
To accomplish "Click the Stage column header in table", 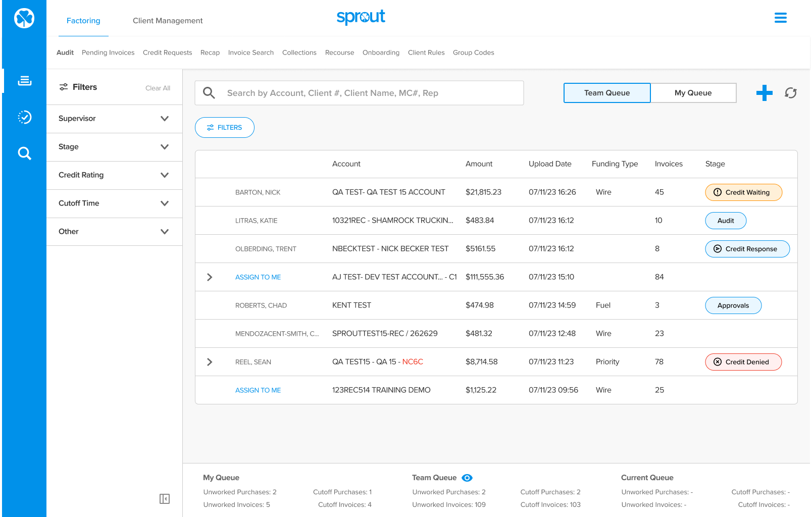I will tap(715, 164).
